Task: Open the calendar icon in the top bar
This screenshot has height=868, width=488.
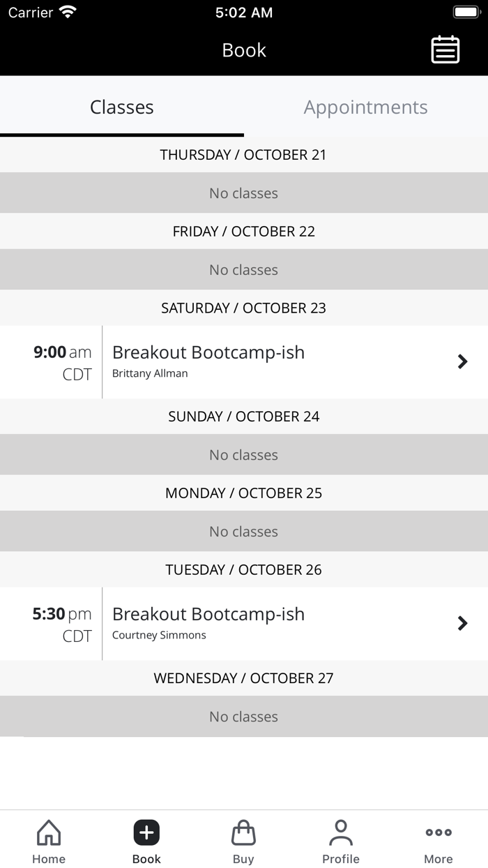Action: pos(445,50)
